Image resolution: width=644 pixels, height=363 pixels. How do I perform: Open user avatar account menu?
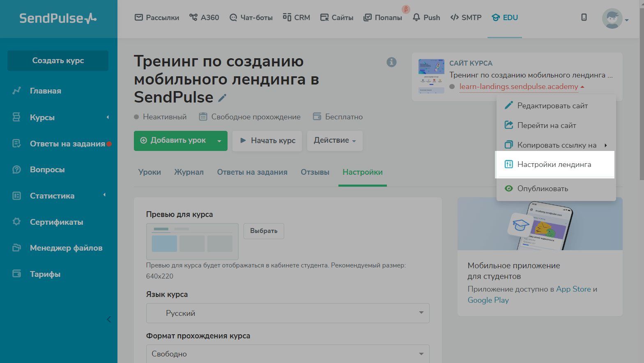pyautogui.click(x=615, y=18)
